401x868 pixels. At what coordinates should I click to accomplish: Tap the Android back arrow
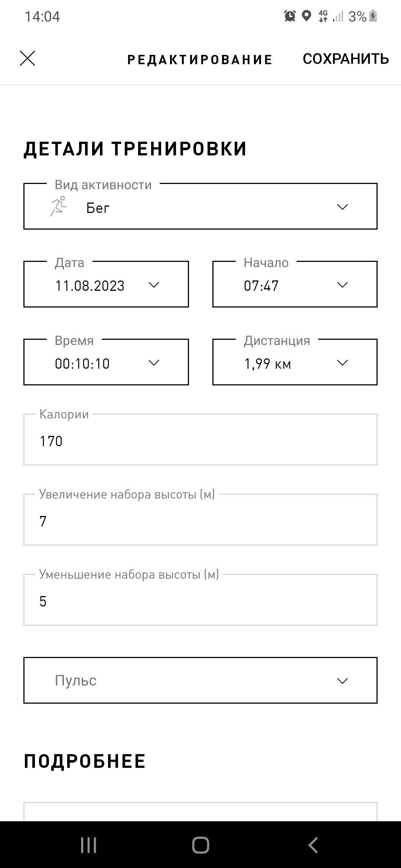[x=313, y=845]
